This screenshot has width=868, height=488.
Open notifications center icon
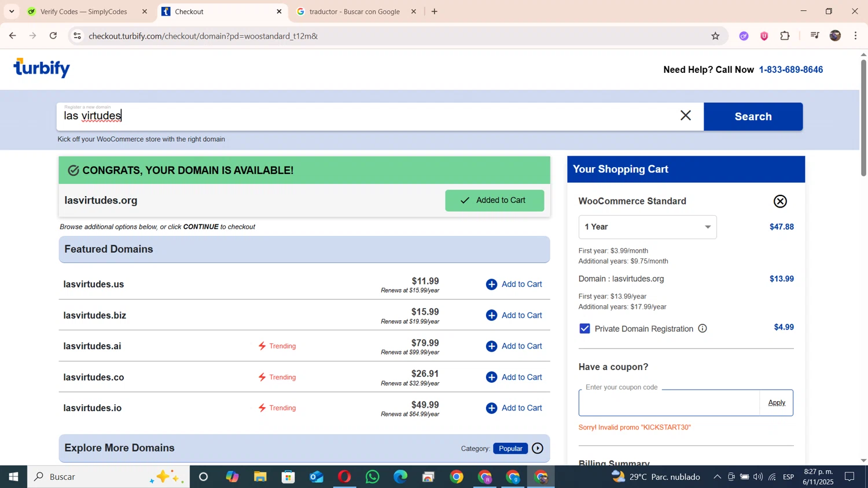pos(849,477)
